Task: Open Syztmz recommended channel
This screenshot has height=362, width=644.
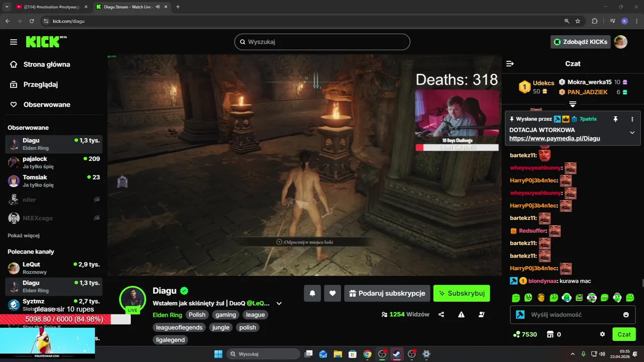Action: coord(54,305)
